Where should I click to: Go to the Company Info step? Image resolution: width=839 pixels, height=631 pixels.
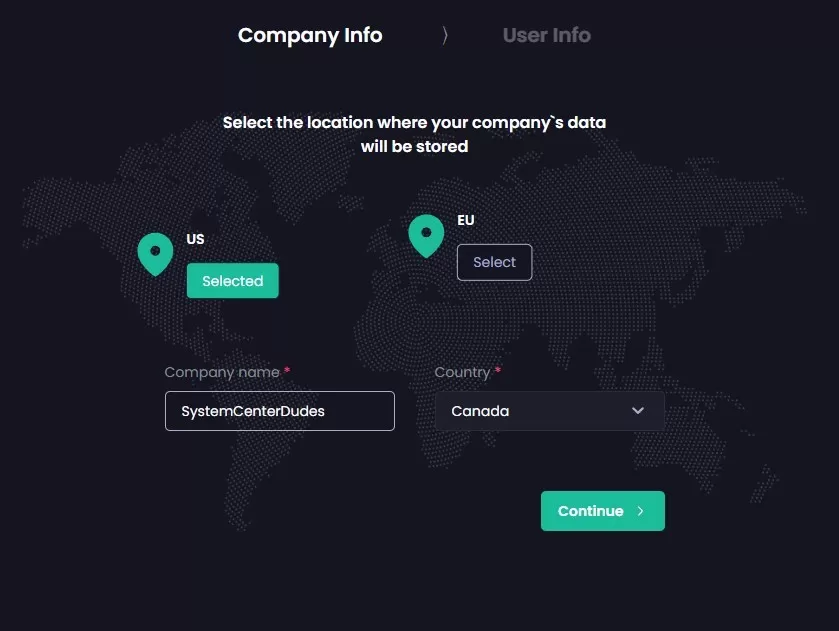pos(310,35)
